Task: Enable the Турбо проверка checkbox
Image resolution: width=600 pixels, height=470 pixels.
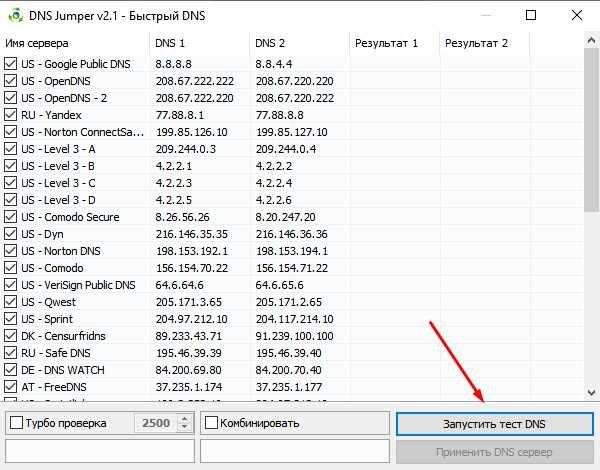Action: [16, 423]
